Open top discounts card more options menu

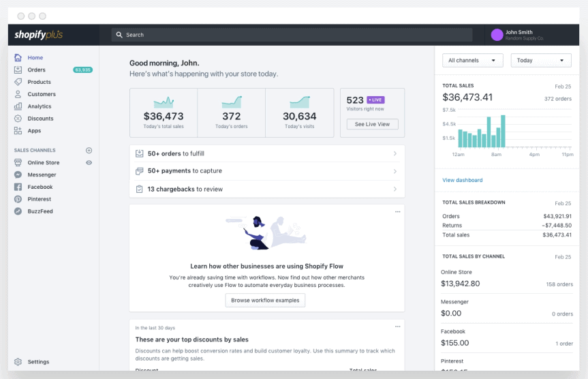click(397, 327)
